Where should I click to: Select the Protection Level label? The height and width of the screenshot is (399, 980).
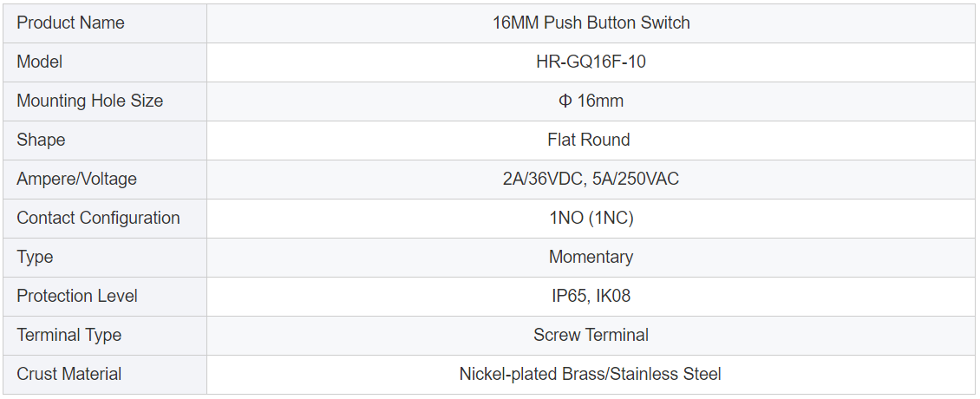[x=77, y=297]
